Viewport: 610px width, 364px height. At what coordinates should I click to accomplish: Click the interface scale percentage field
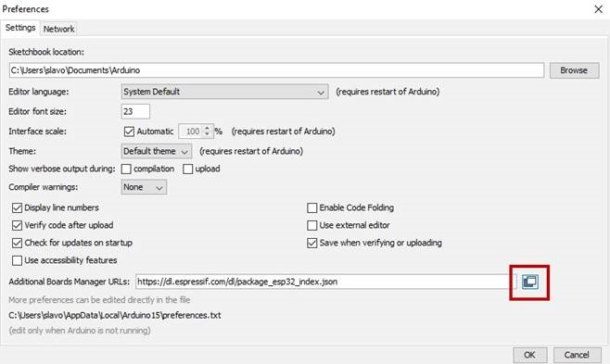(191, 132)
